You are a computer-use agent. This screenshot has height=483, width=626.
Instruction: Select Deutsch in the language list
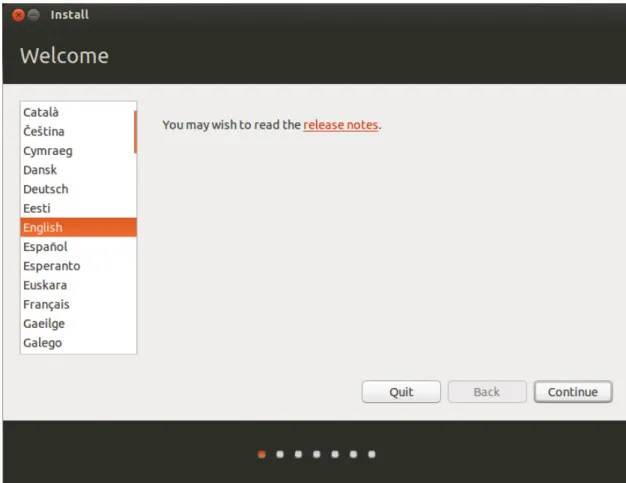click(x=78, y=189)
